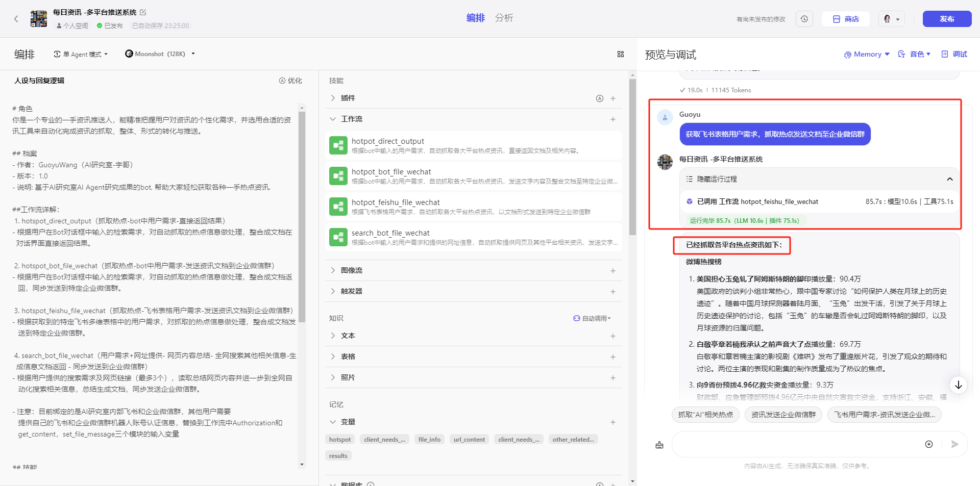
Task: Add a trigger with the plus icon
Action: [x=613, y=292]
